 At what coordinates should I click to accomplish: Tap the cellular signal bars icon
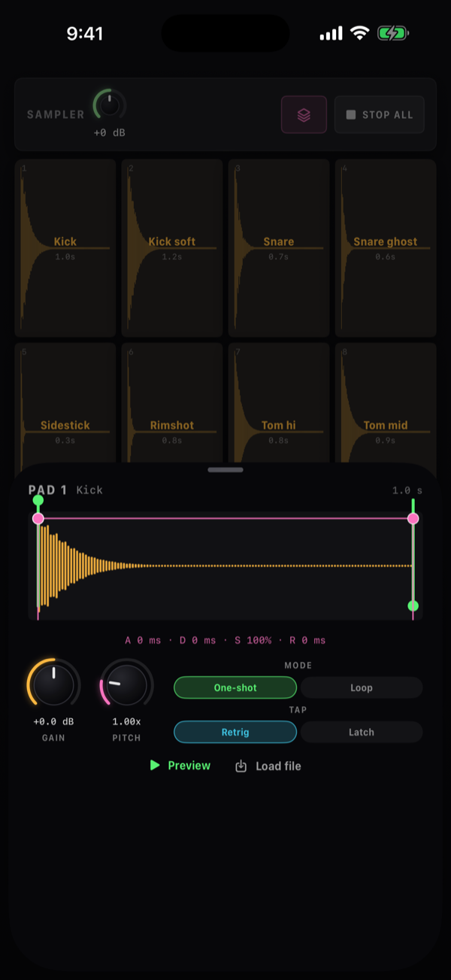coord(331,34)
